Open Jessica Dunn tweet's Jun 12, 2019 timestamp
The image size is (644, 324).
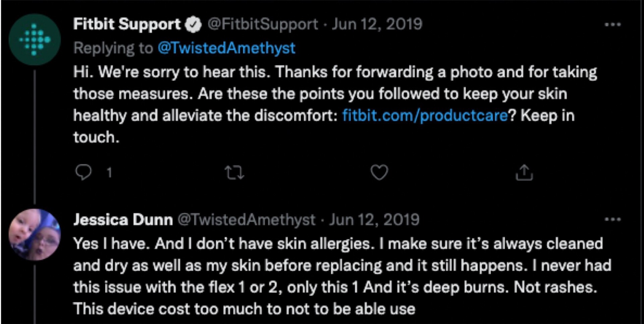(x=374, y=220)
